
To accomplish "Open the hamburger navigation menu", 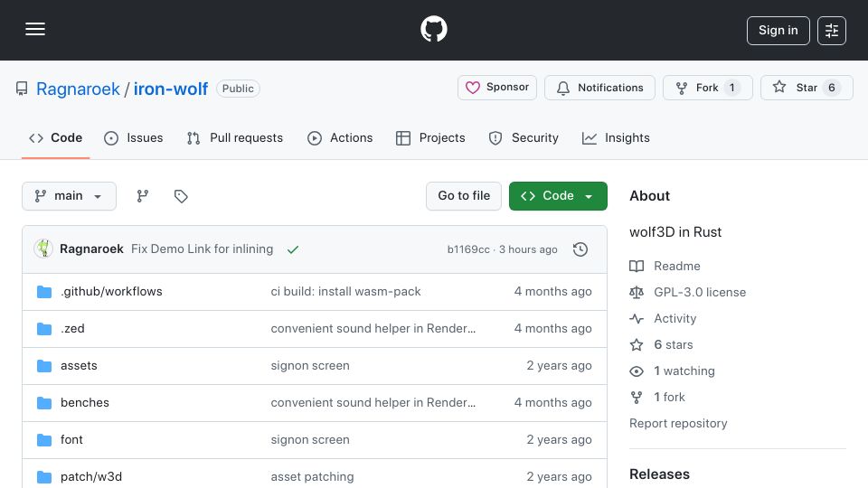I will point(35,29).
